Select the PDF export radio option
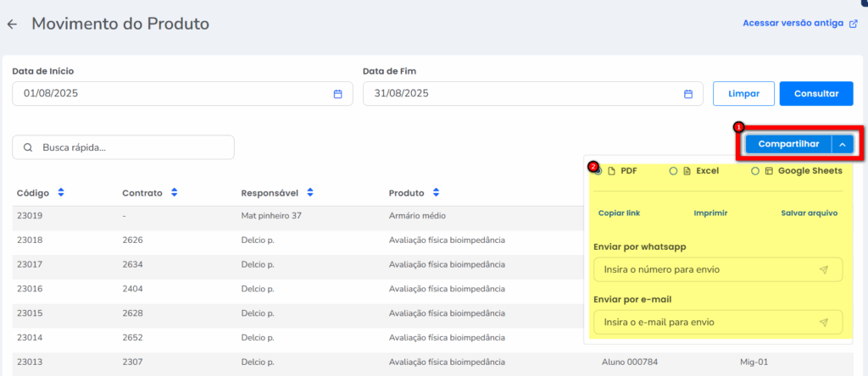This screenshot has height=376, width=868. (x=598, y=171)
